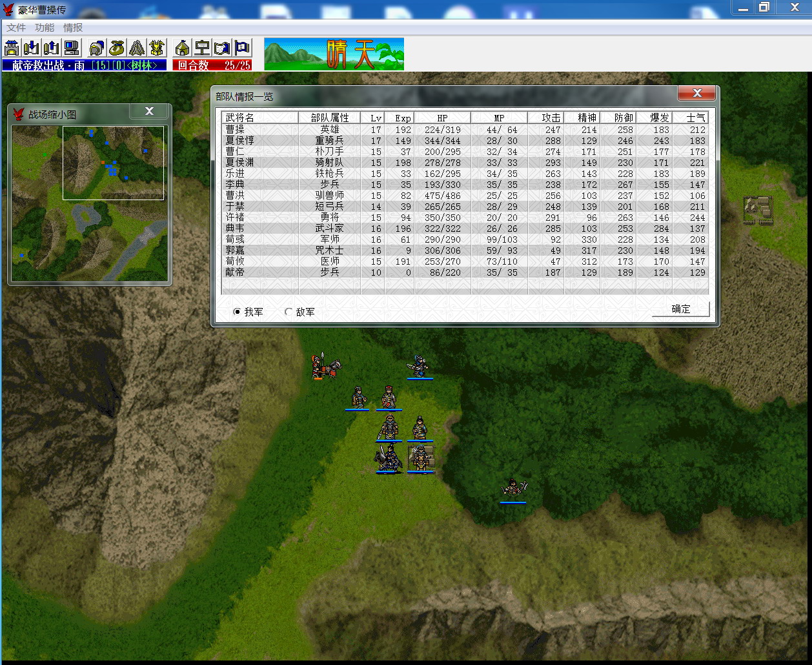Click the wooden signboard toolbar icon

(203, 48)
